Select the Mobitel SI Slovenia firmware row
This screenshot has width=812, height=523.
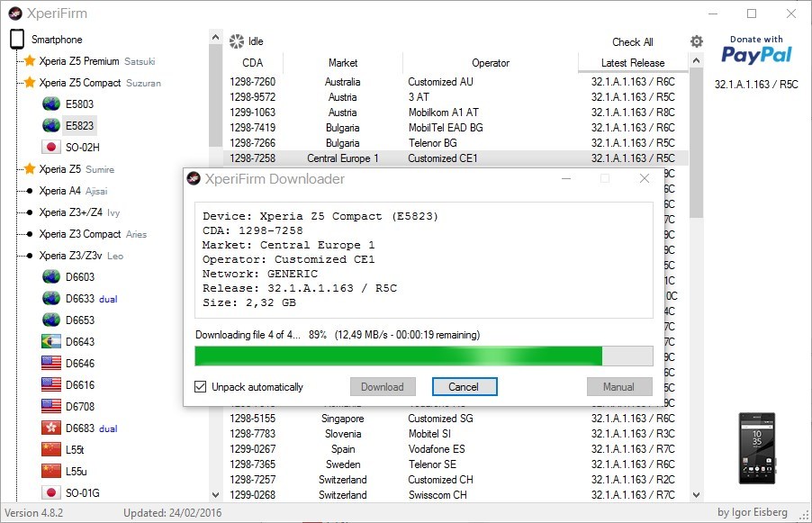click(456, 434)
